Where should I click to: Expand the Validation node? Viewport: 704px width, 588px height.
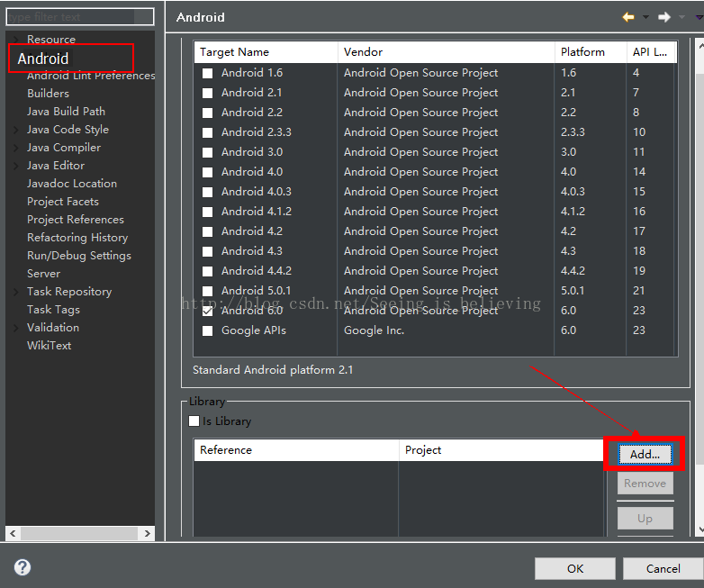pos(15,328)
